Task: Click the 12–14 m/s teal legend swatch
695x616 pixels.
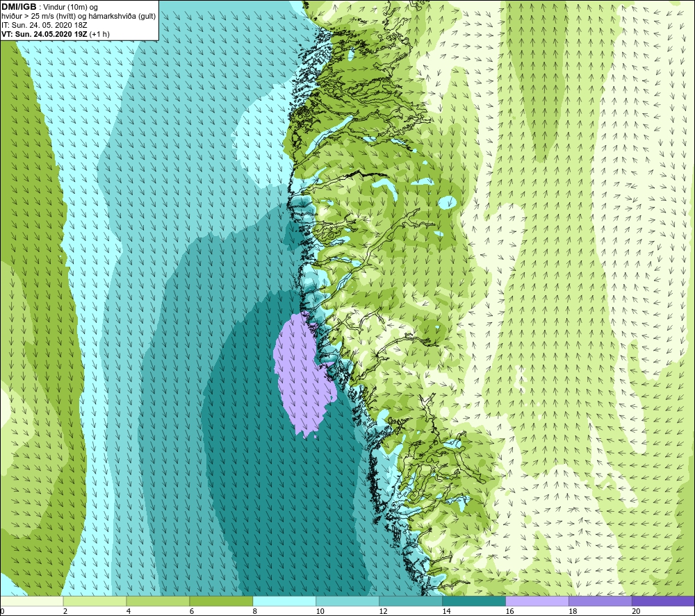Action: pyautogui.click(x=411, y=601)
